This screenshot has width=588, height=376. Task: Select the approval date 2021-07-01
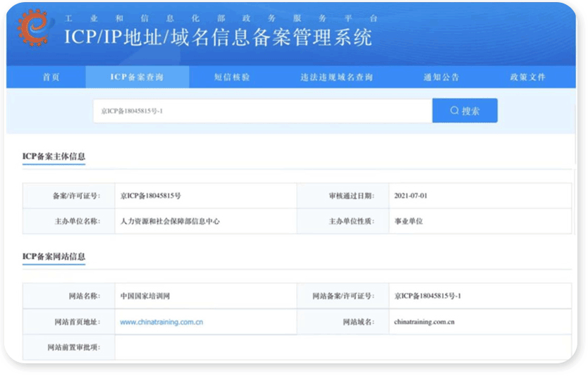pyautogui.click(x=410, y=196)
